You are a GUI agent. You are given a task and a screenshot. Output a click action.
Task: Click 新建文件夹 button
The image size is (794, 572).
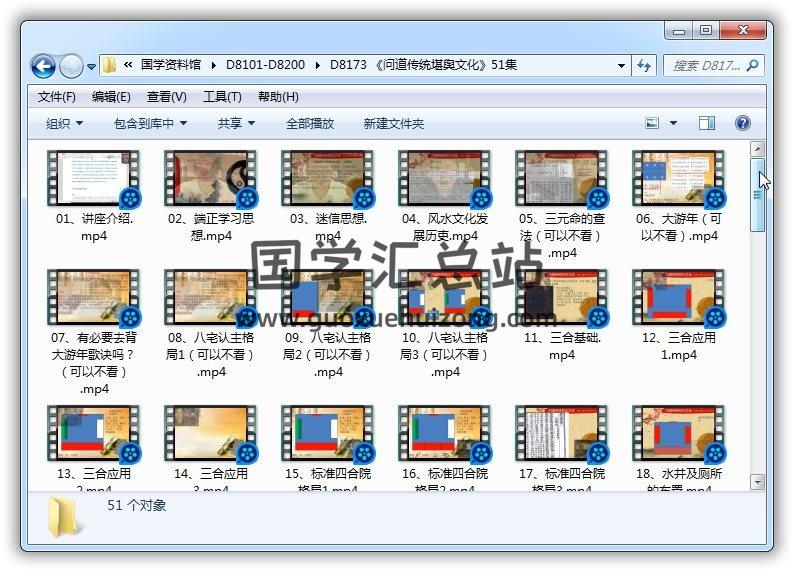pos(393,124)
